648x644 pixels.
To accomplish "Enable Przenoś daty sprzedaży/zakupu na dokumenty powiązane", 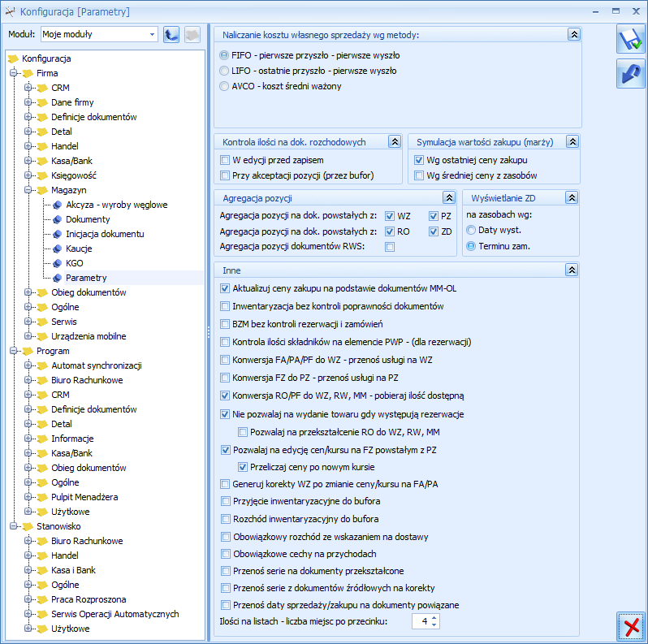I will pos(225,605).
